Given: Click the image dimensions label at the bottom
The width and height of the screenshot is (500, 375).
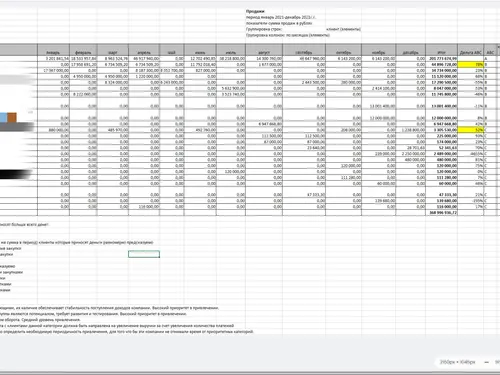Looking at the screenshot, I should click(457, 362).
